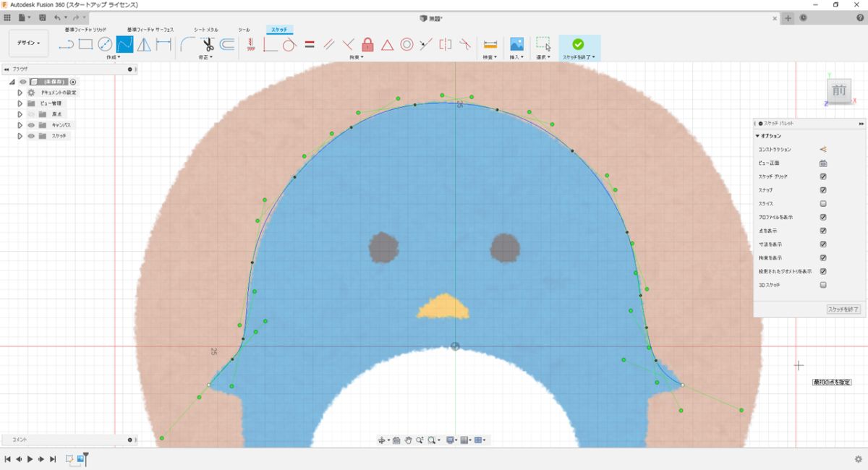Enable the スライス checkbox
The height and width of the screenshot is (470, 868).
tap(823, 204)
